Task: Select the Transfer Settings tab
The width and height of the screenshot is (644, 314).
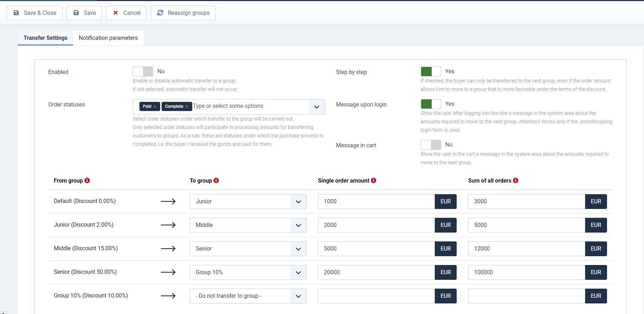Action: click(45, 38)
